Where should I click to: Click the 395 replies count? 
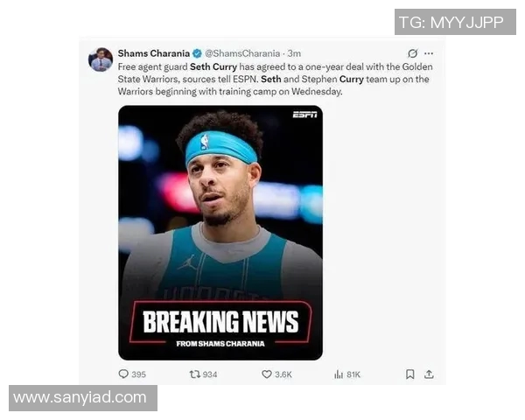138,374
